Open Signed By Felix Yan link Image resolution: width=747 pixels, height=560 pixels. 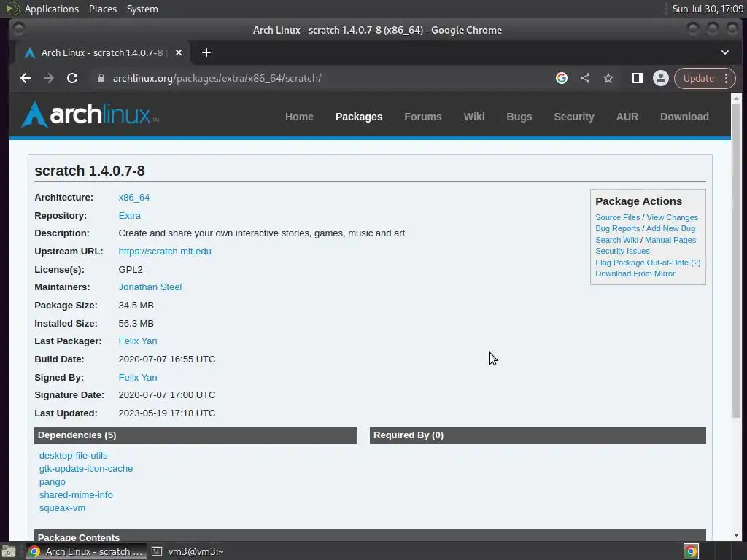tap(138, 377)
